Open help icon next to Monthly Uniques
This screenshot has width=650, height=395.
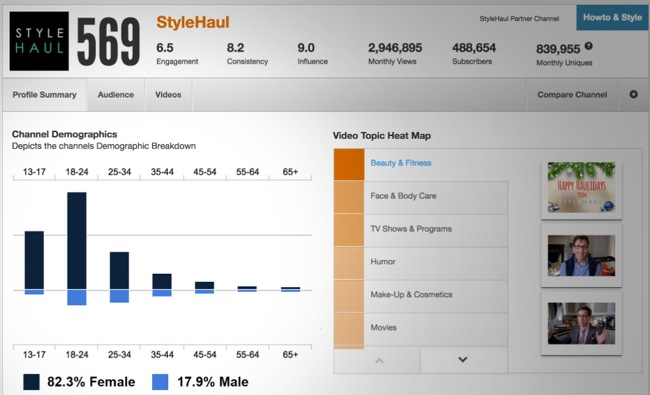pos(589,46)
